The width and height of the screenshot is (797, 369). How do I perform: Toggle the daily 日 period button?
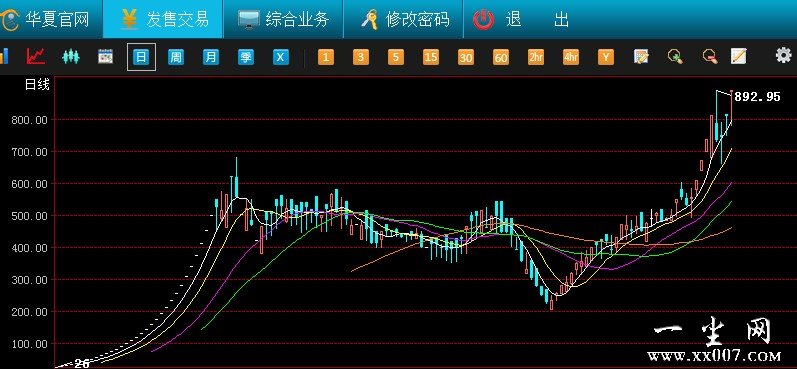[141, 57]
